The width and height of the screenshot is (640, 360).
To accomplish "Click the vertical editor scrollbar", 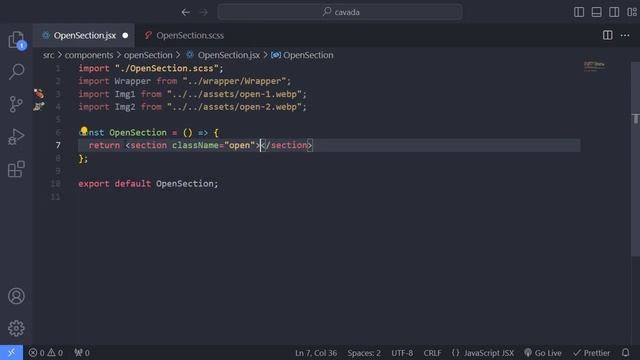I will coord(635,159).
